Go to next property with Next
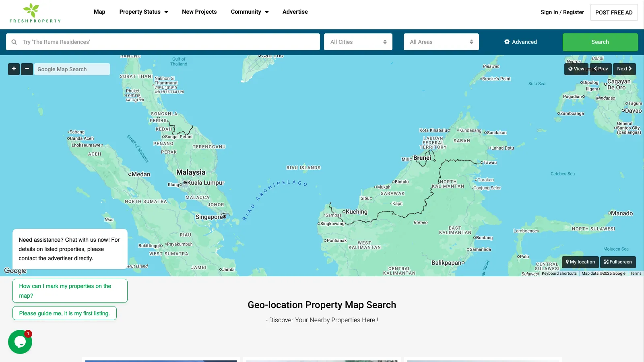Screen dimensions: 644x362 [624, 69]
